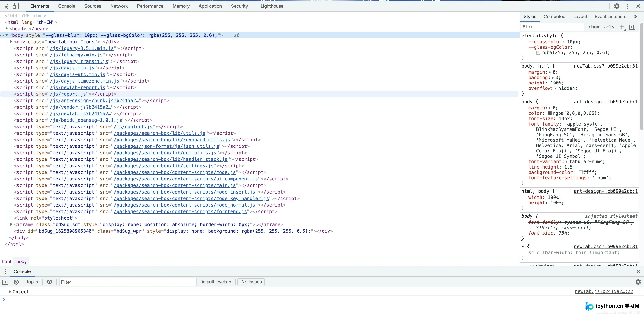Add a new style rule plus icon
The height and width of the screenshot is (316, 644).
[x=622, y=27]
